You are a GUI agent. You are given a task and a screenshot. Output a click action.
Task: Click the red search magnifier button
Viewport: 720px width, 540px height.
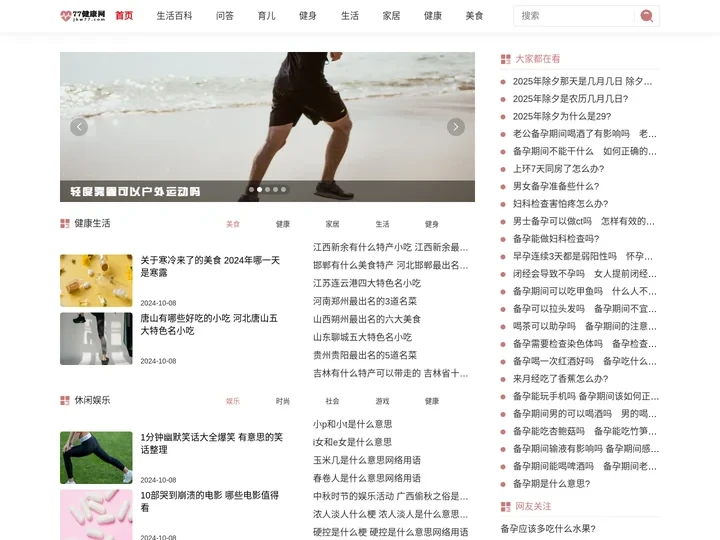(x=647, y=16)
